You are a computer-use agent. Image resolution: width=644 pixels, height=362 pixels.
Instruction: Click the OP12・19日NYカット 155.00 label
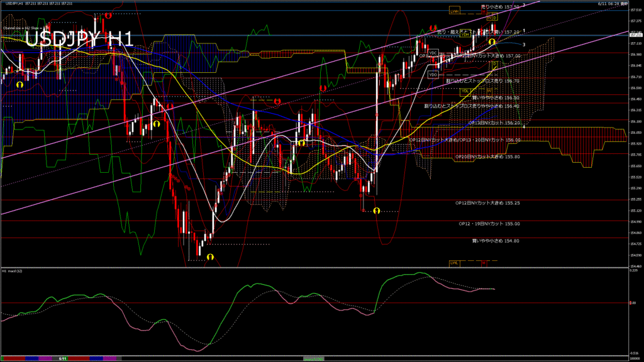pos(489,223)
